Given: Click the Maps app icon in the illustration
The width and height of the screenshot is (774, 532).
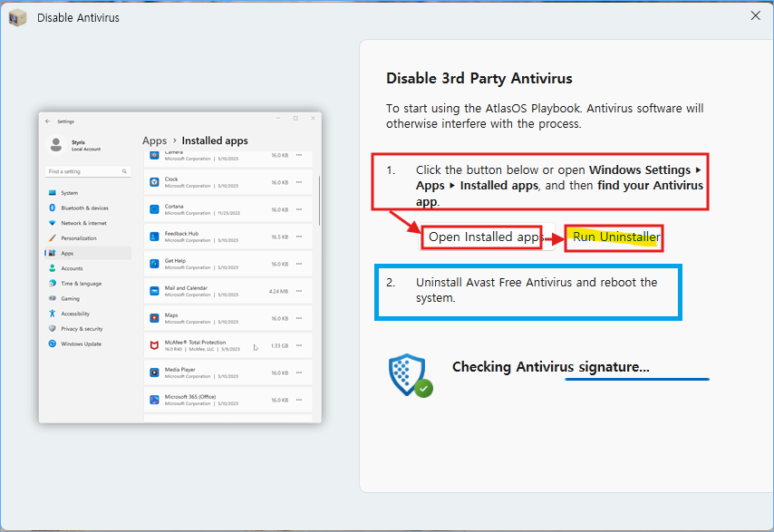Looking at the screenshot, I should 154,318.
